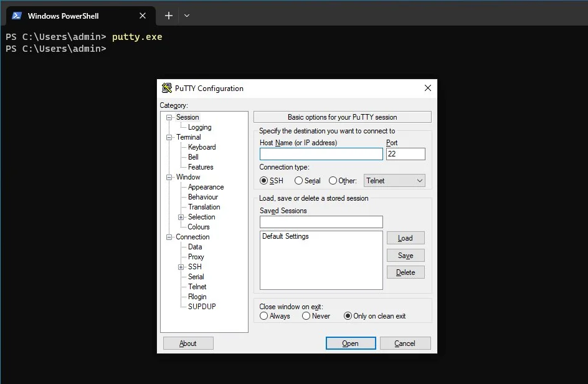
Task: Choose Always for close window on exit
Action: click(x=264, y=316)
